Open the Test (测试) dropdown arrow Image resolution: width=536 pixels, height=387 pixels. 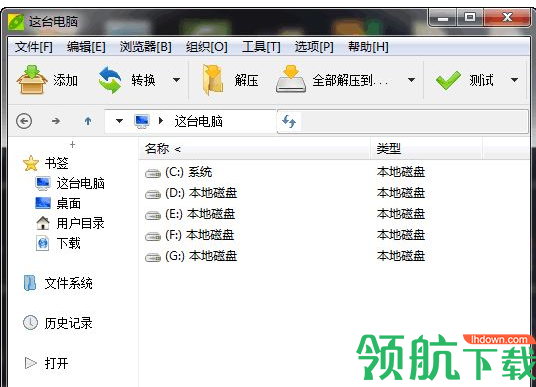514,80
